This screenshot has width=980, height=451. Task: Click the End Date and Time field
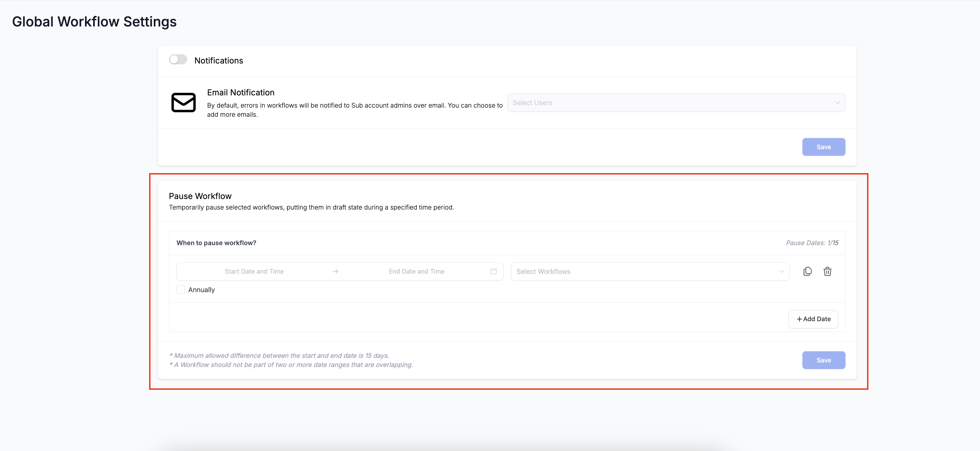(416, 271)
